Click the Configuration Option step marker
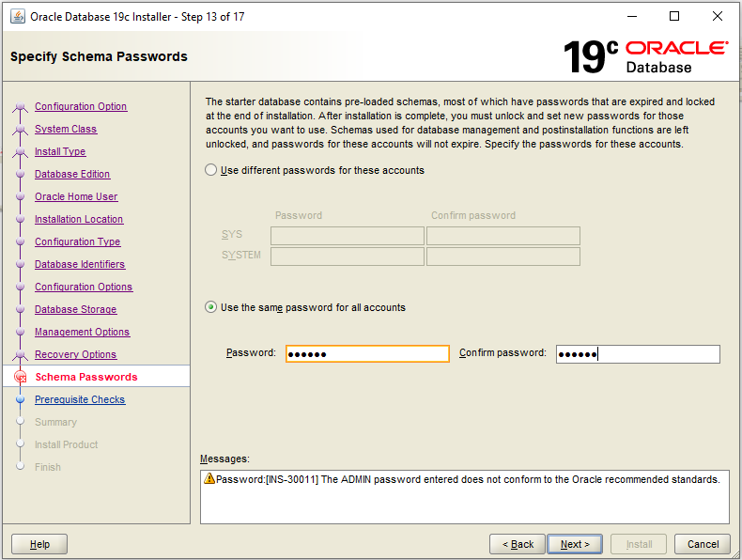Image resolution: width=742 pixels, height=560 pixels. coord(21,106)
